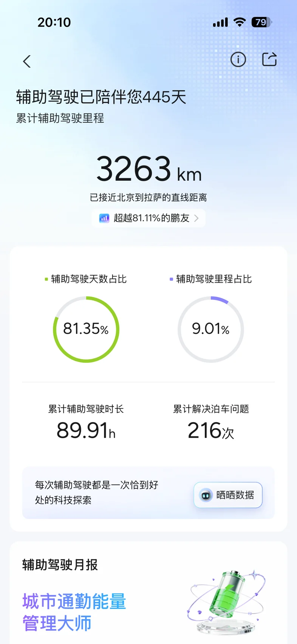Tap the 城市通勤能量管理大师 title
The width and height of the screenshot is (297, 644).
[74, 612]
